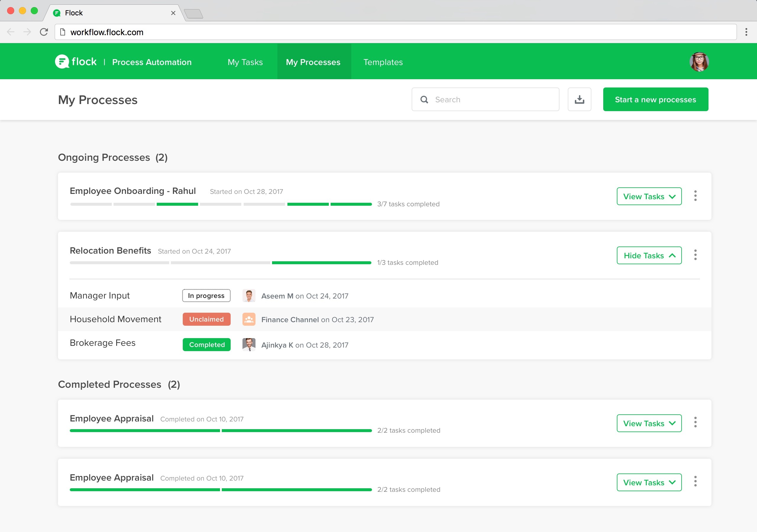This screenshot has width=757, height=532.
Task: Click the Completed status badge
Action: [x=206, y=344]
